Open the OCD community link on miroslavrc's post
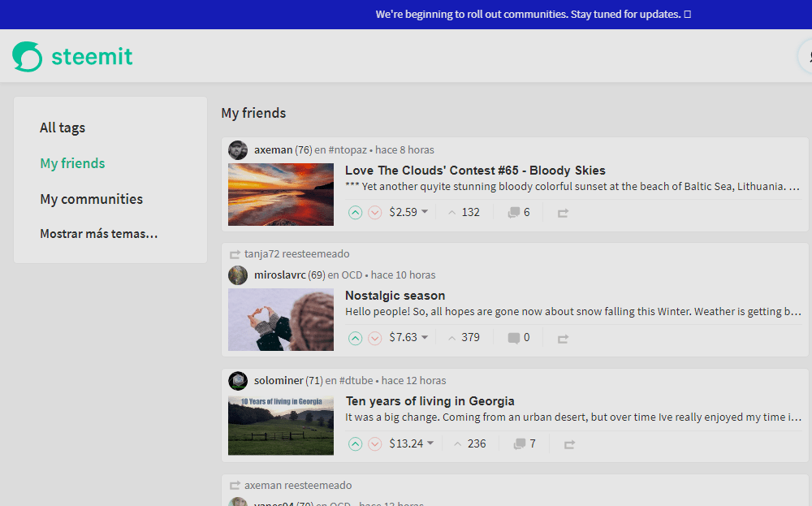The image size is (812, 506). point(352,275)
